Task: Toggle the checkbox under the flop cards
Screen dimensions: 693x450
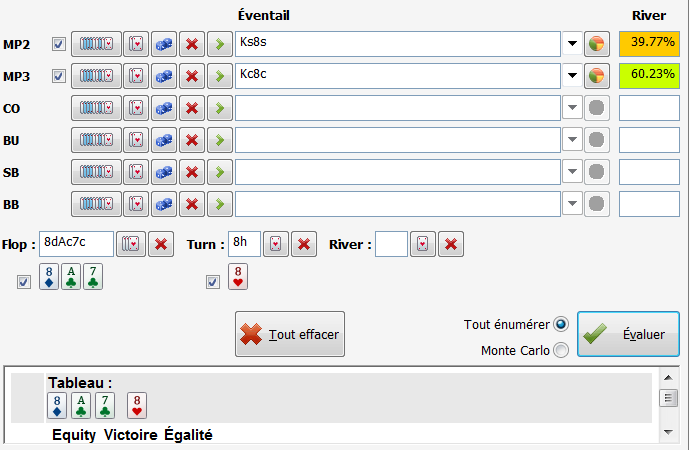Action: (24, 282)
